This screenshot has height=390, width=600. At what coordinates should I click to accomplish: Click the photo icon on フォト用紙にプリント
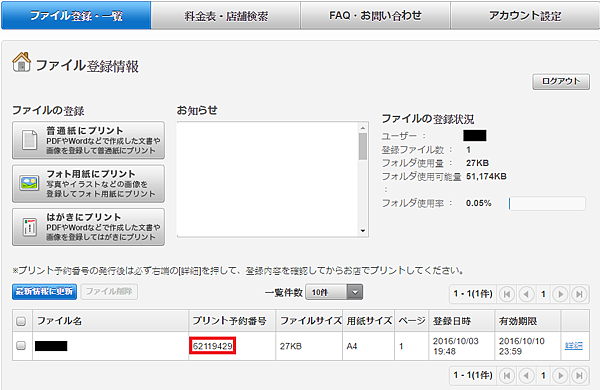[29, 183]
